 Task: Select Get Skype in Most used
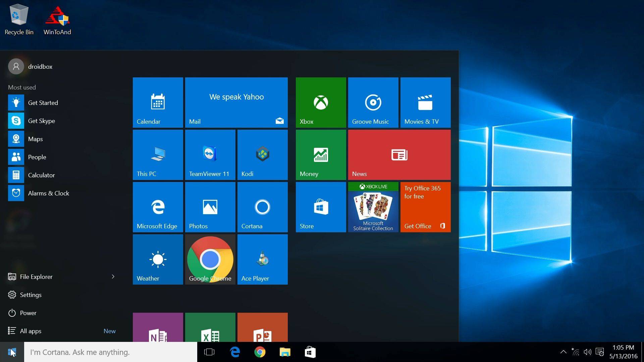click(62, 121)
